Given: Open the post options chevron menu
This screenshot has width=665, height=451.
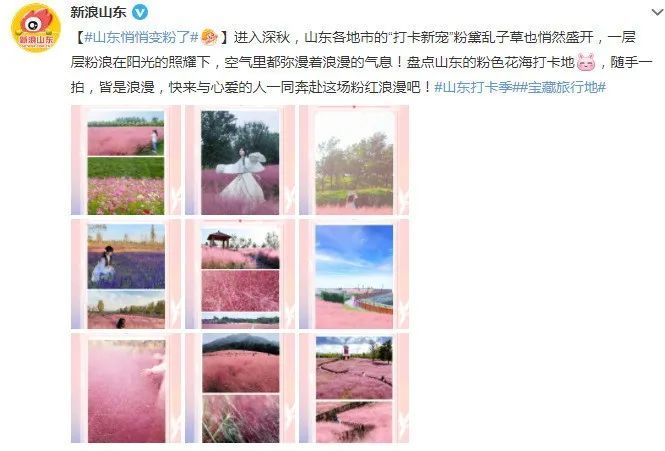Looking at the screenshot, I should pyautogui.click(x=657, y=12).
